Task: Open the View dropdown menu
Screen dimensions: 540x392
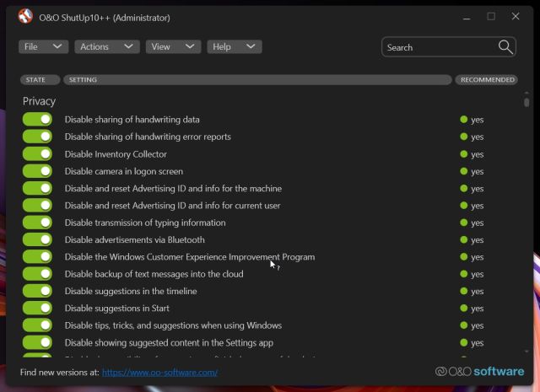Action: (x=173, y=46)
